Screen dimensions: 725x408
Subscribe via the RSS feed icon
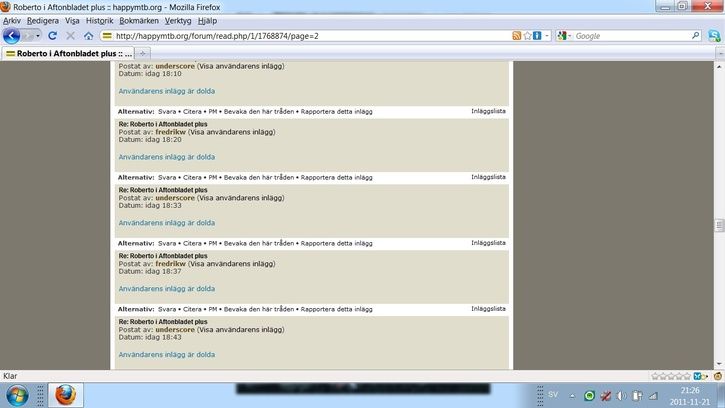click(x=516, y=36)
